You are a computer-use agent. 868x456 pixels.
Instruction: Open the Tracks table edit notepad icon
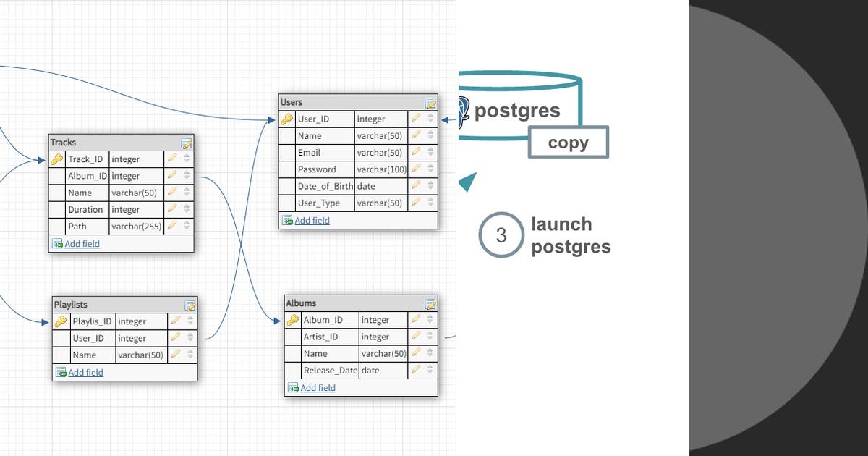coord(187,142)
